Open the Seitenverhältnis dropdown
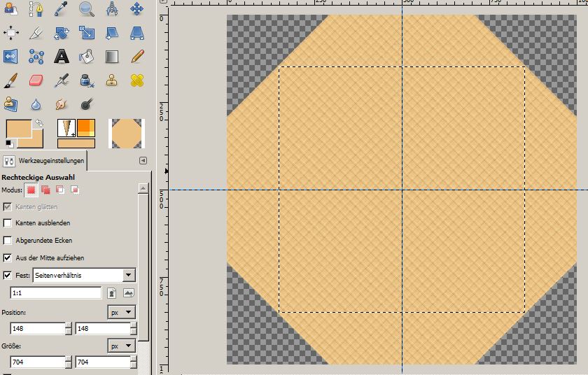Image resolution: width=588 pixels, height=375 pixels. click(x=85, y=275)
